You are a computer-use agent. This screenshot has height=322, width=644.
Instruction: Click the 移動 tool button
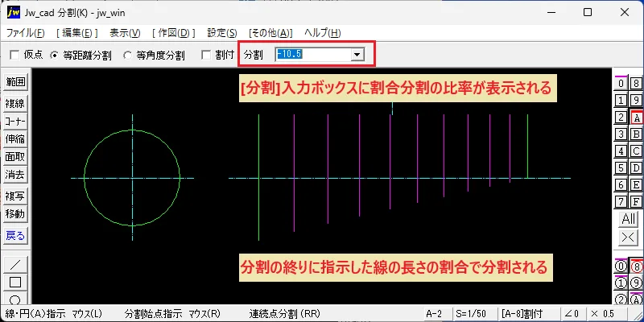(15, 214)
